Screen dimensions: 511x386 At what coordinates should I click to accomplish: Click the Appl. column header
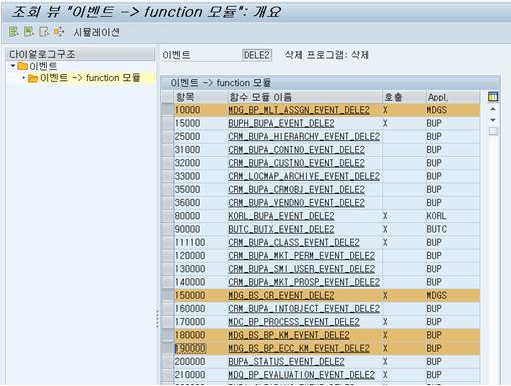pyautogui.click(x=453, y=97)
